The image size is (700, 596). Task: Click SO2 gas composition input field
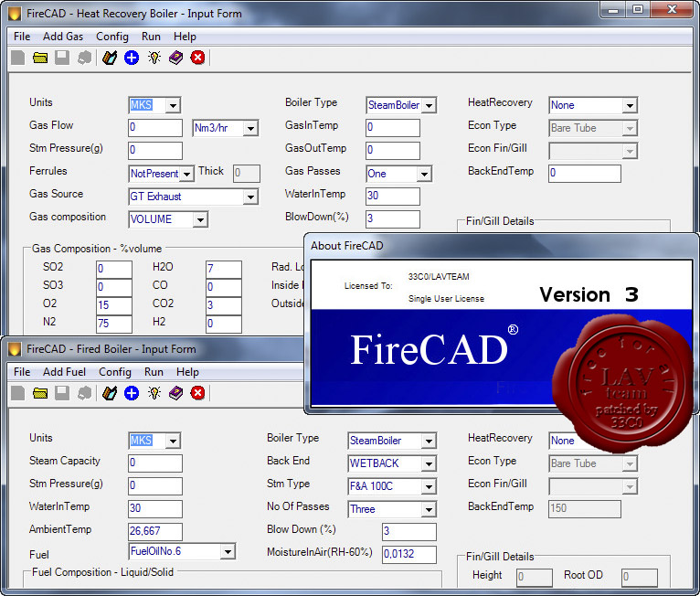coord(114,269)
